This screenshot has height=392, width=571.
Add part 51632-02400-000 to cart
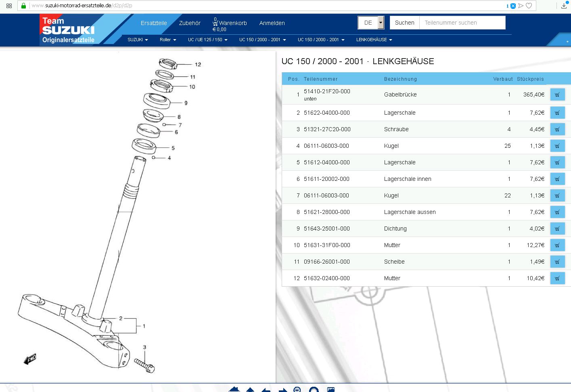[557, 279]
